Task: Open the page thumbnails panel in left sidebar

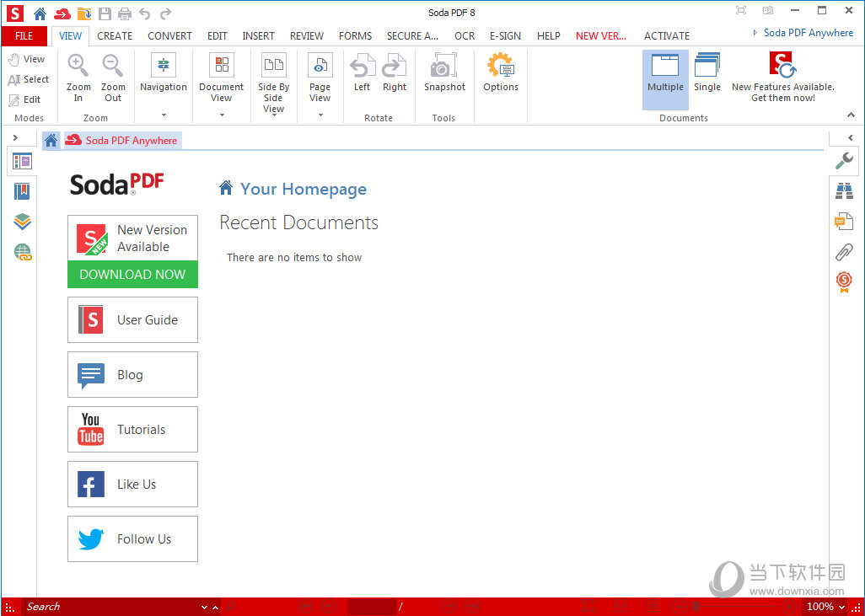Action: pyautogui.click(x=22, y=162)
